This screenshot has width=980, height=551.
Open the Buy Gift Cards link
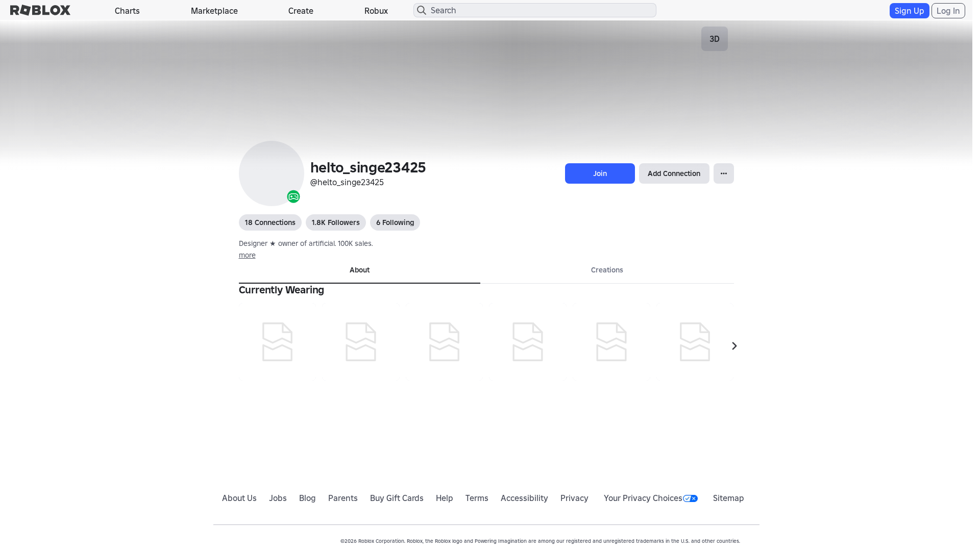[x=397, y=498]
